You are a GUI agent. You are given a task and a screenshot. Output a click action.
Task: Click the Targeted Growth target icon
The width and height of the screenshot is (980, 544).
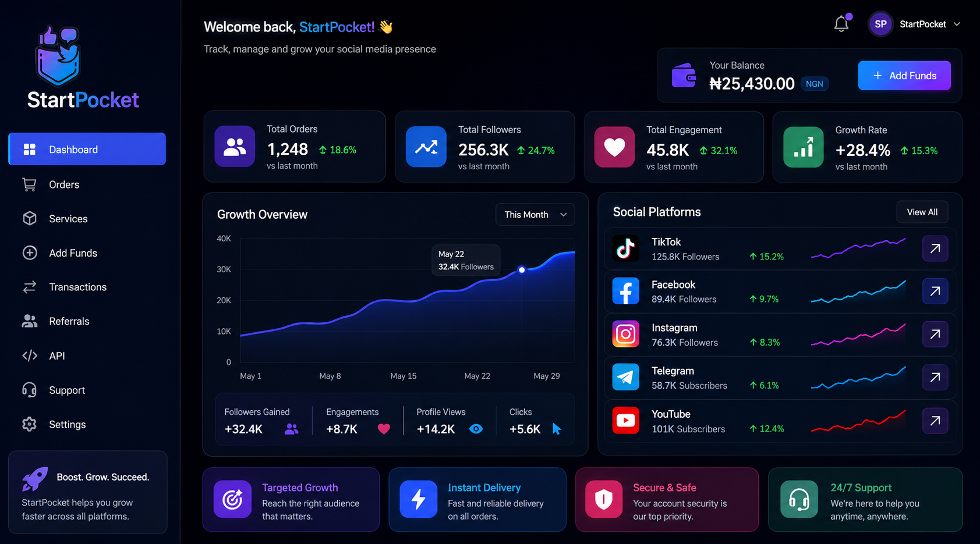pos(233,499)
